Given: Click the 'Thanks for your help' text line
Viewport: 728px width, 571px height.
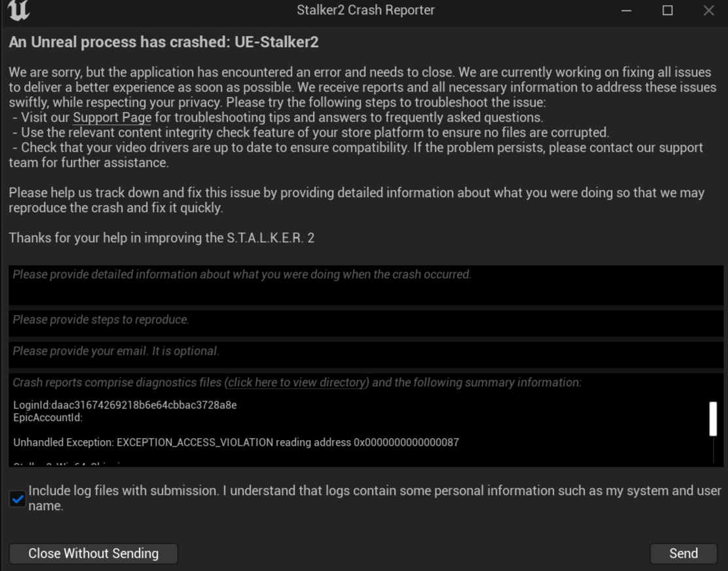Looking at the screenshot, I should click(162, 238).
